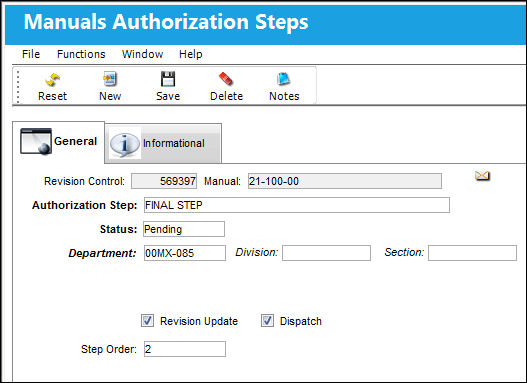
Task: Click the Division label
Action: pyautogui.click(x=257, y=252)
